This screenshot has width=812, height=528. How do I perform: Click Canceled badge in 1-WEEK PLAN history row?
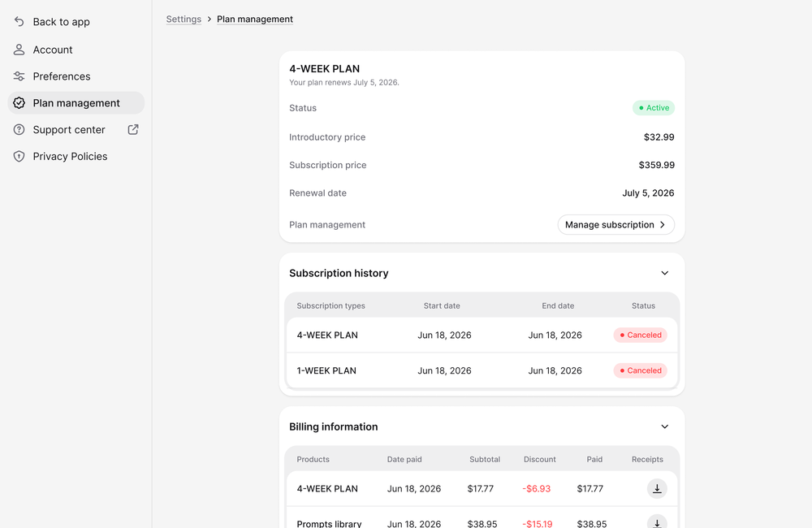point(640,370)
